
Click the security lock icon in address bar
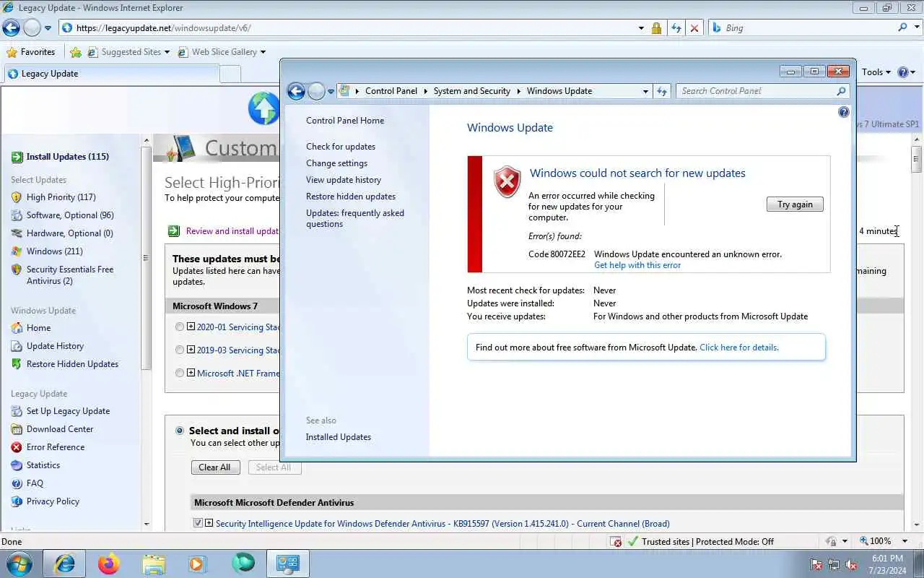pyautogui.click(x=656, y=28)
